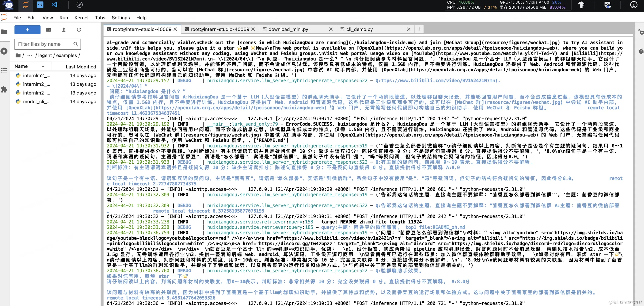Toggle the file browser folder sidebar tab
Viewport: 644px width, 306px height.
(x=4, y=32)
